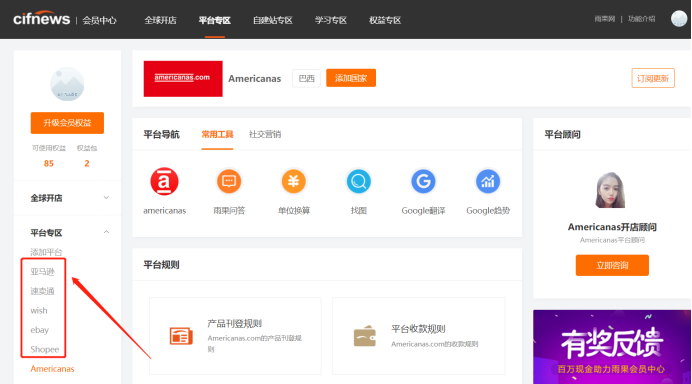Click the 产品刊登规则 newspaper icon

[181, 336]
